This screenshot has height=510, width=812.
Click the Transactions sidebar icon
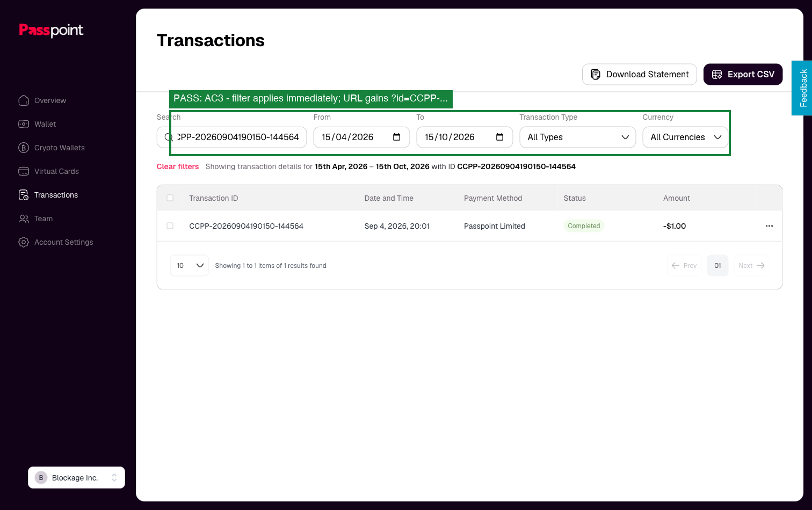coord(24,195)
